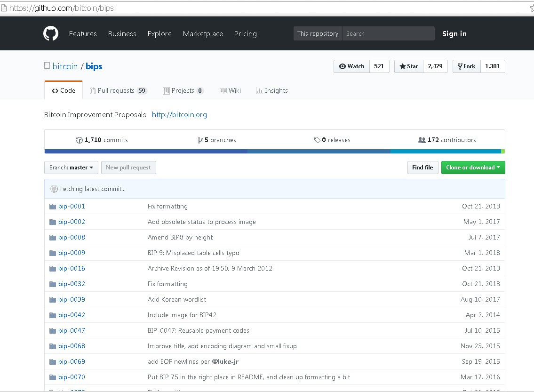Open the Add obsolete status to process image commit
This screenshot has height=392, width=534.
(202, 222)
